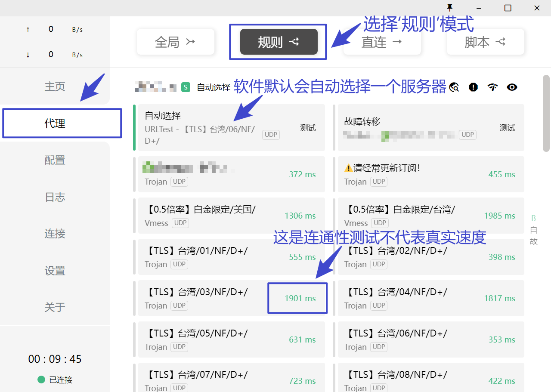
Task: Choose the 规则 rule mode button
Action: click(x=279, y=42)
